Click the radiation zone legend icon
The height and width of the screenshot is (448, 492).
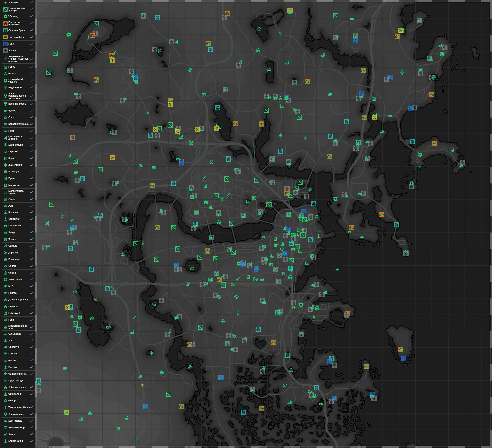(5, 96)
